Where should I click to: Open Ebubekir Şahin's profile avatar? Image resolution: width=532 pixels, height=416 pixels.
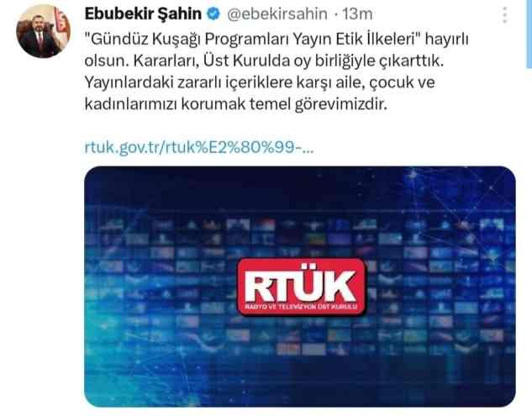43,31
